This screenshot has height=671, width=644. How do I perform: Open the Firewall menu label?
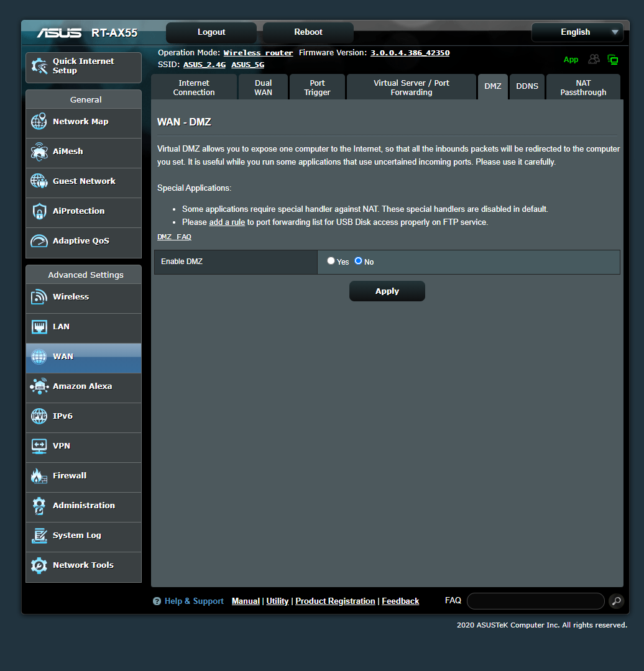70,475
